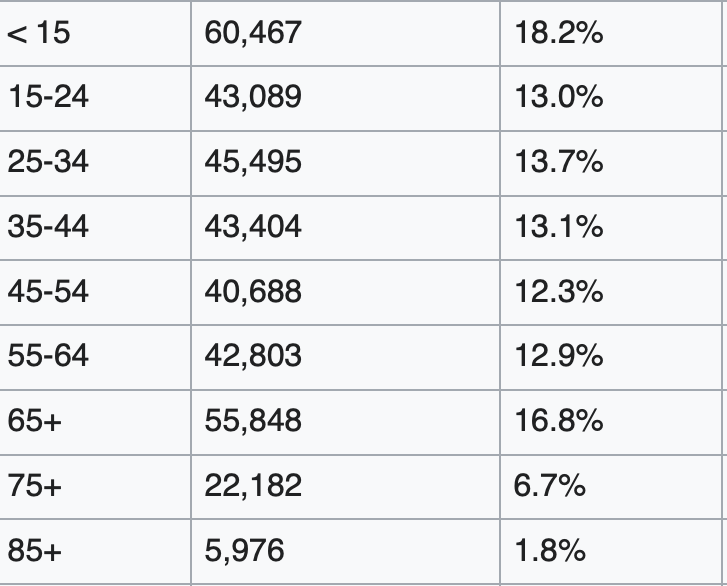This screenshot has width=727, height=586.
Task: Click the "35-44" age range label
Action: click(x=47, y=227)
